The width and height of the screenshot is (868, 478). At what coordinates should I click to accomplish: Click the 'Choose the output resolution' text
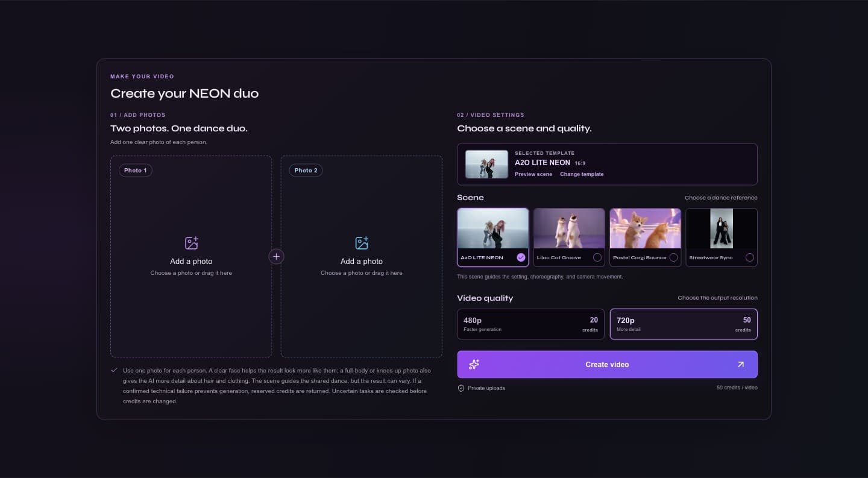point(717,298)
